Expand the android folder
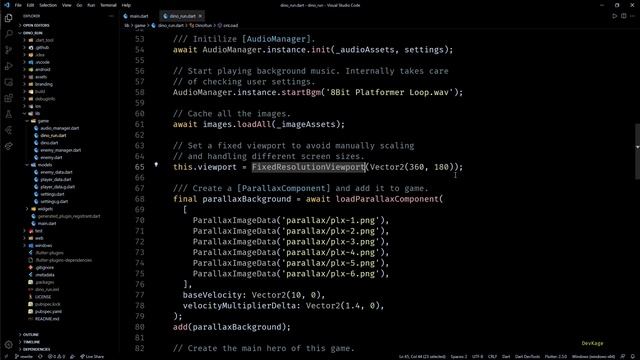This screenshot has height=360, width=640. click(x=42, y=69)
